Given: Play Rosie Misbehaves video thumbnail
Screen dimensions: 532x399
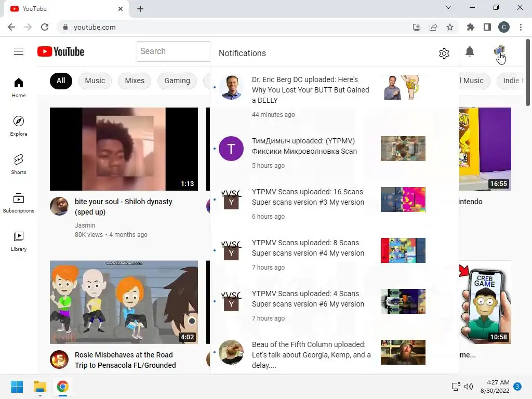Looking at the screenshot, I should pos(124,302).
